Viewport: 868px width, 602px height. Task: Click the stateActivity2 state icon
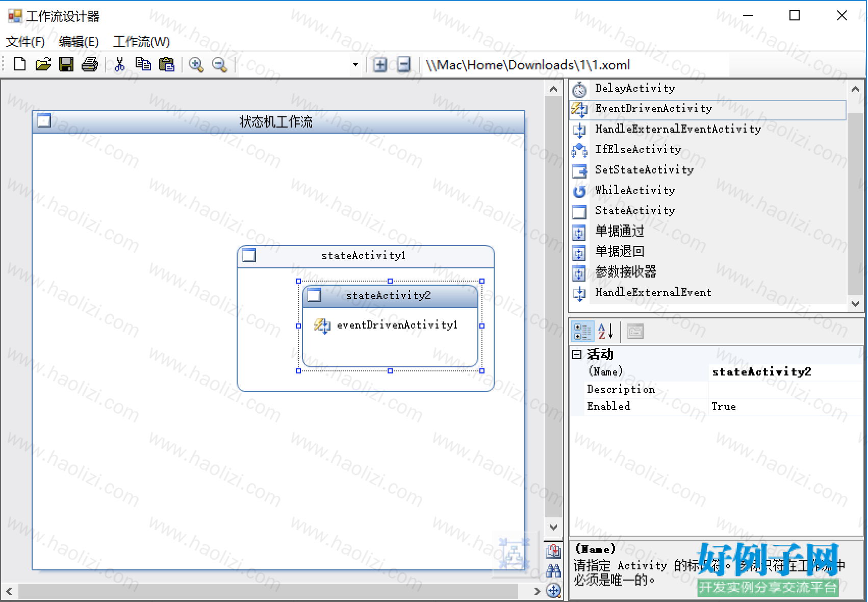[314, 295]
